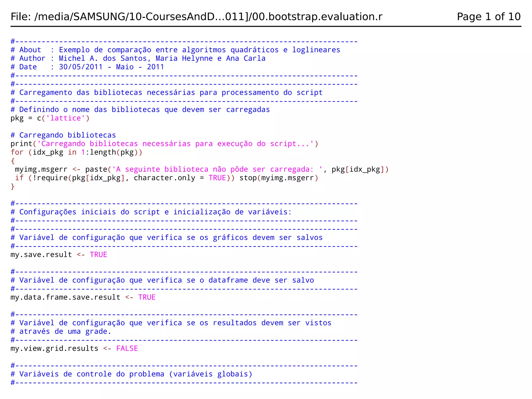Click the '# Date' comment line
This screenshot has height=399, width=532.
87,67
